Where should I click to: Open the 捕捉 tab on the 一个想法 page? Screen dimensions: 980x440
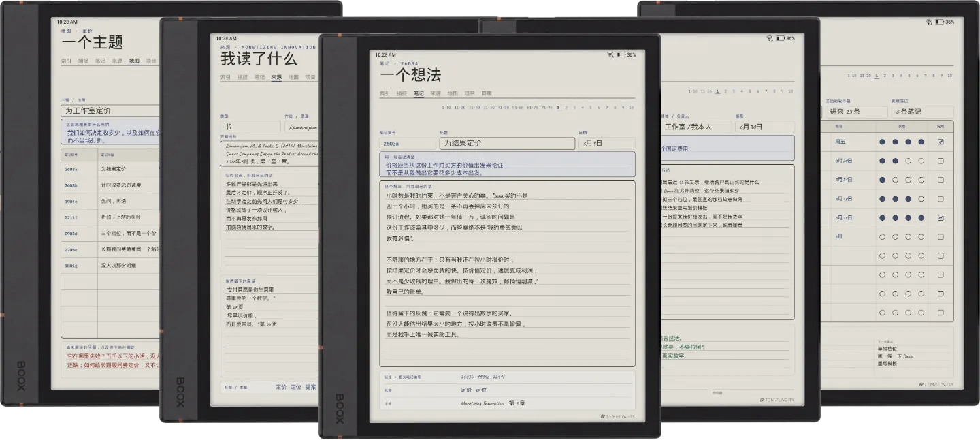click(402, 93)
